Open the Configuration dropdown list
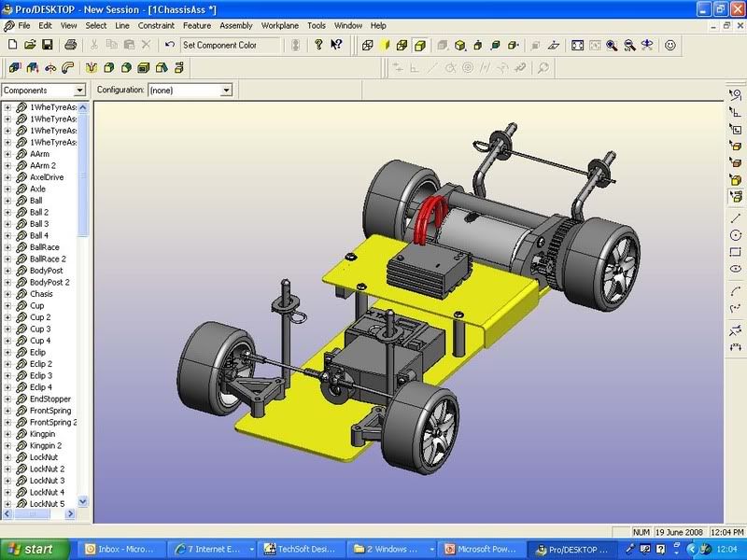Screen dimensions: 747x560 tap(226, 90)
